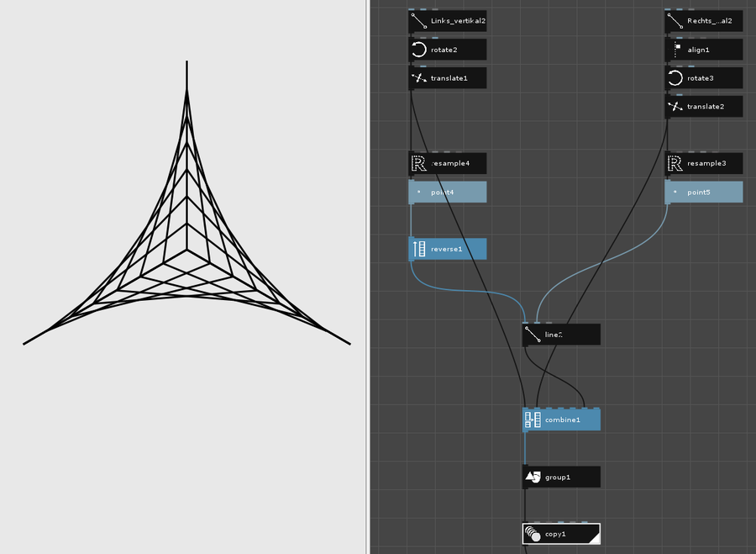Image resolution: width=756 pixels, height=554 pixels.
Task: Click the dotted R icon on resample4
Action: pos(418,163)
